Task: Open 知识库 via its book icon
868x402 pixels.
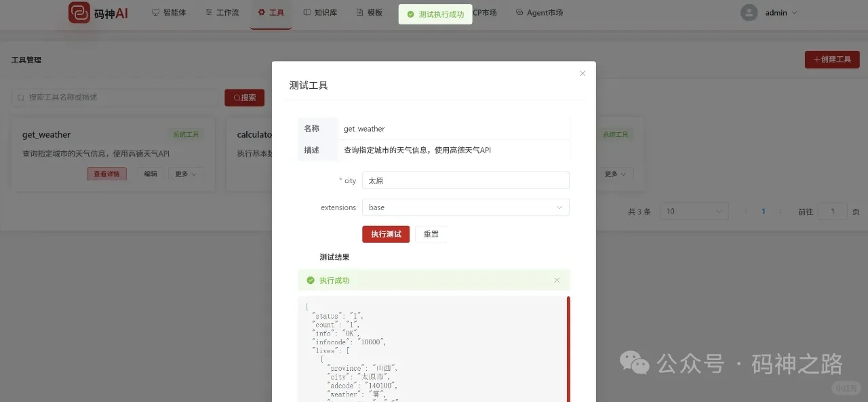Action: coord(307,12)
